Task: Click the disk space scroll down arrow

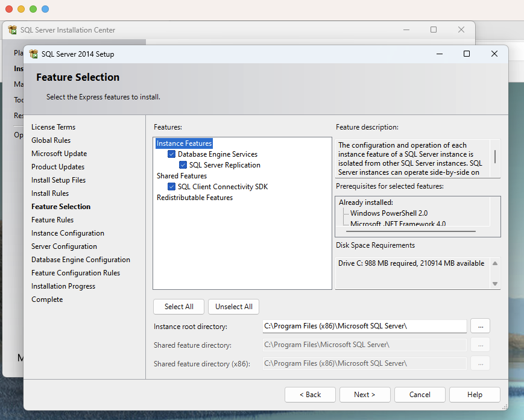Action: [x=495, y=284]
